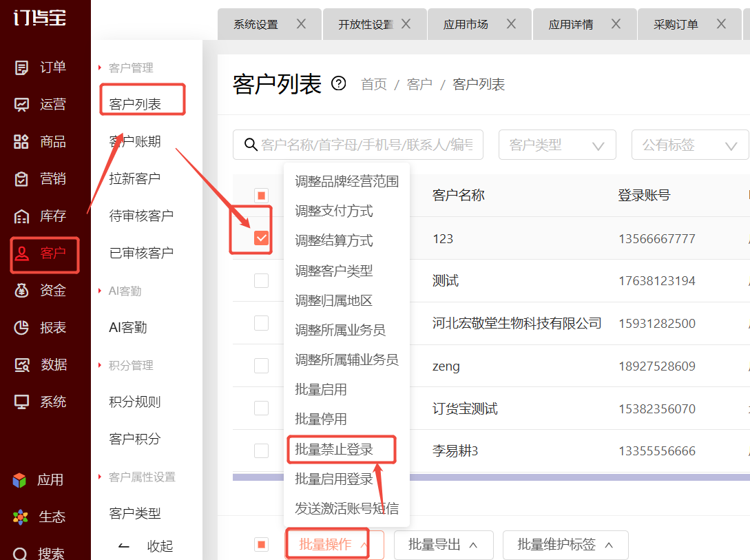Image resolution: width=750 pixels, height=560 pixels.
Task: Close the 应用市场 tab
Action: point(511,24)
